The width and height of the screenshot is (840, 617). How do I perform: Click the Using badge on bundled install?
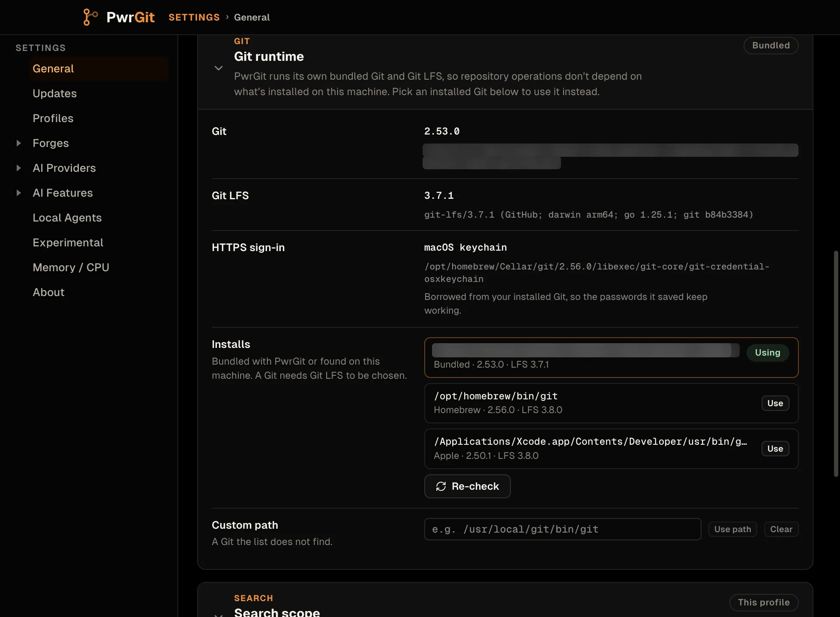[x=768, y=353]
